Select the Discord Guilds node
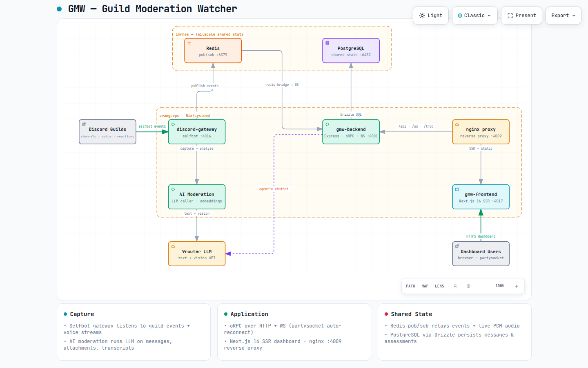The width and height of the screenshot is (588, 368). point(107,132)
